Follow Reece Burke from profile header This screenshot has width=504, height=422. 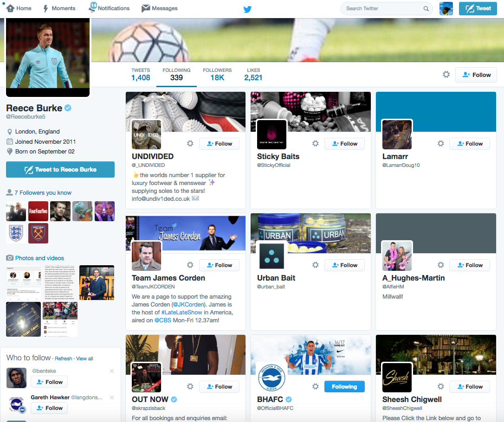[476, 75]
